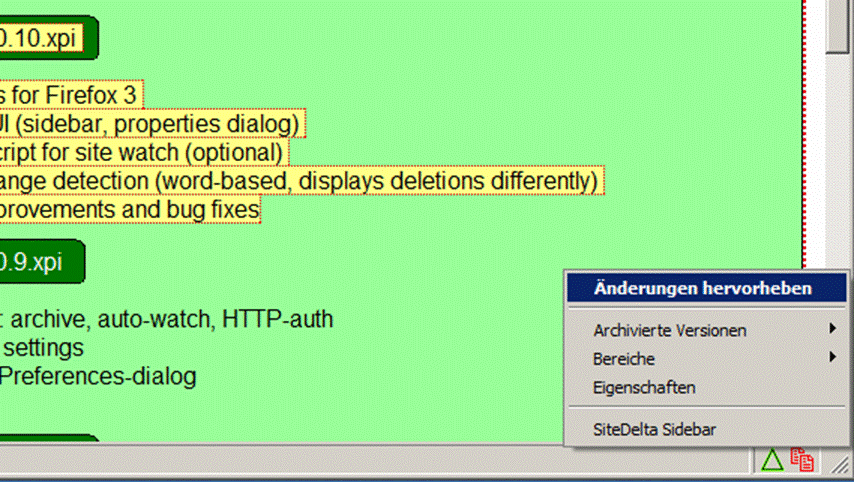The image size is (854, 482).
Task: Click the 0.10.xpi download button
Action: pos(42,38)
